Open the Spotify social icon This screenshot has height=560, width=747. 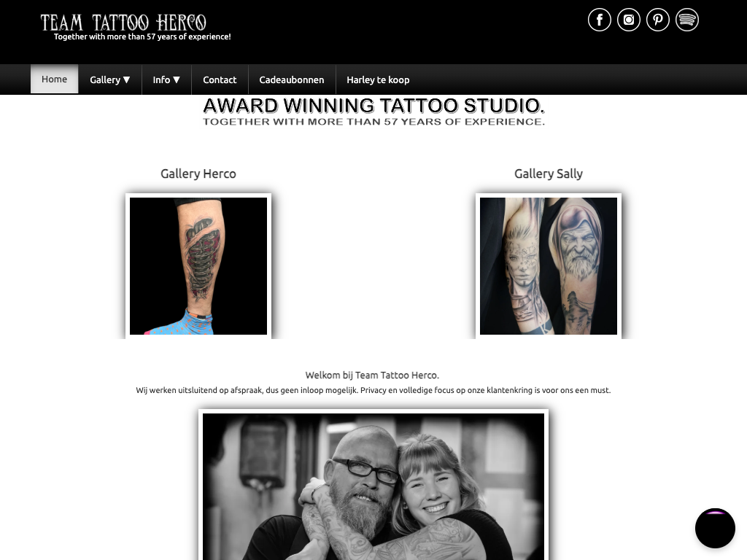(x=687, y=20)
